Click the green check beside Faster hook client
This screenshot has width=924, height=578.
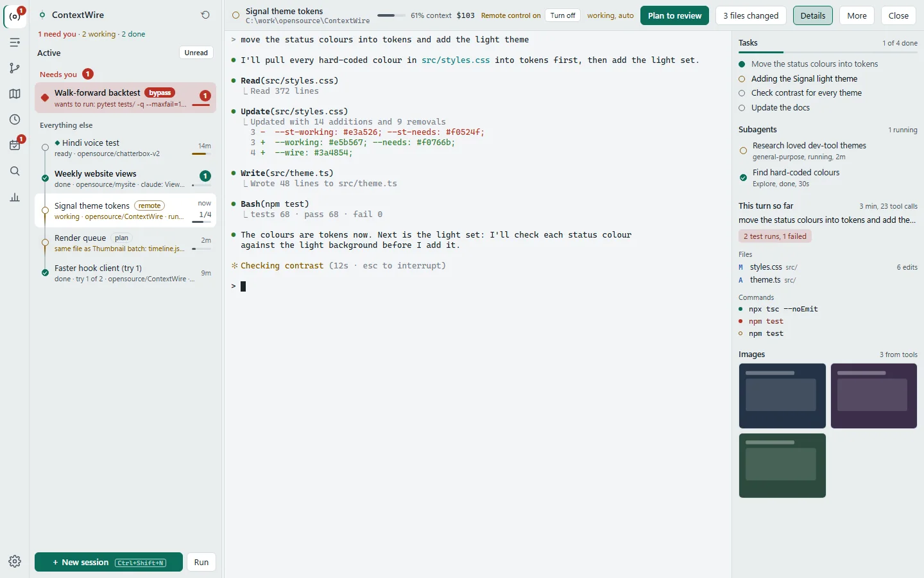point(45,272)
